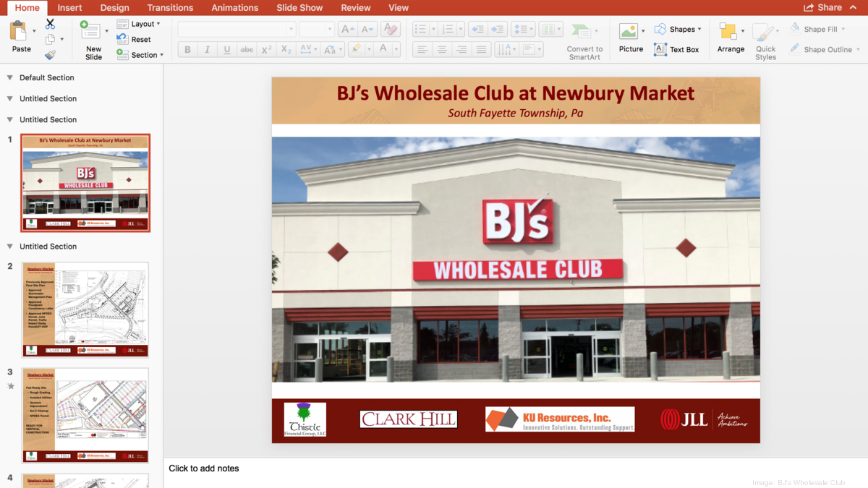The width and height of the screenshot is (868, 488).
Task: Insert a Text Box
Action: pos(676,50)
